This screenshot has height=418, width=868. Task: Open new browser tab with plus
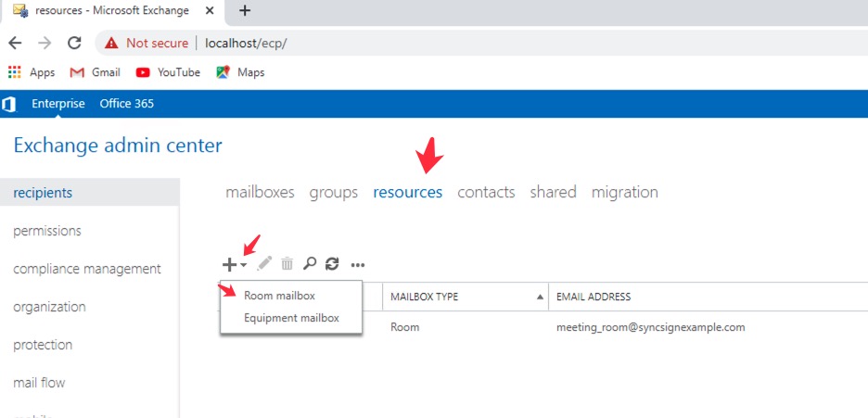point(245,10)
